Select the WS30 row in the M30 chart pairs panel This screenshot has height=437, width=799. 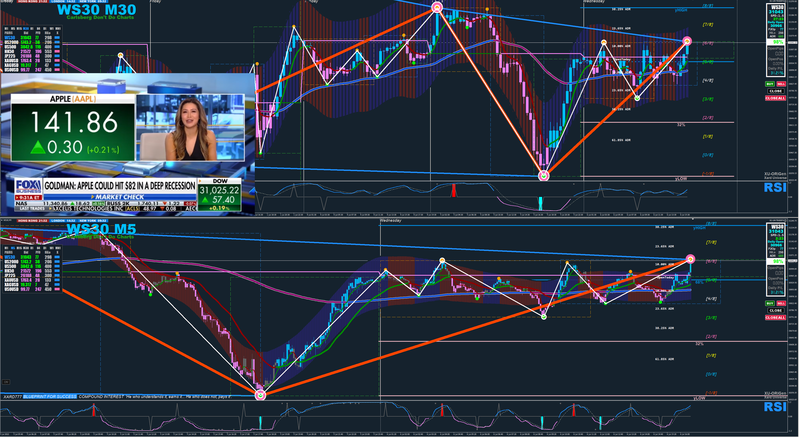[32, 38]
